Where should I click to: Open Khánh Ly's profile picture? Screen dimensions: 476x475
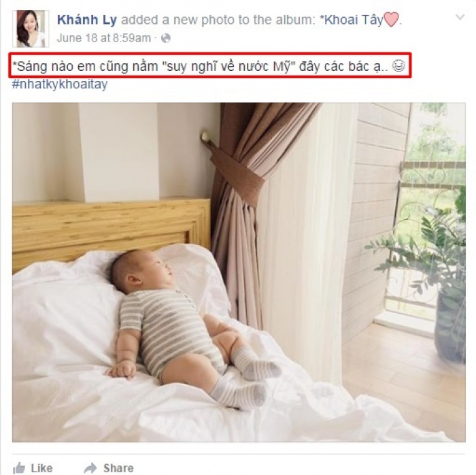31,29
